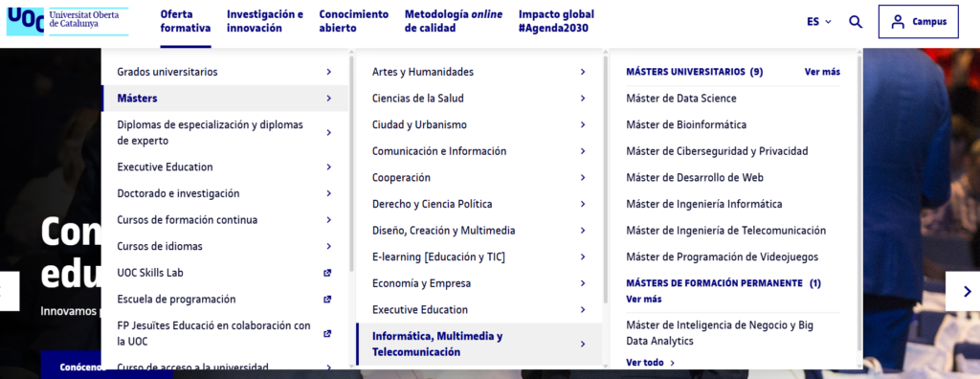Click the chevron next to Ver todo
Screen dimensions: 980x379
point(673,363)
